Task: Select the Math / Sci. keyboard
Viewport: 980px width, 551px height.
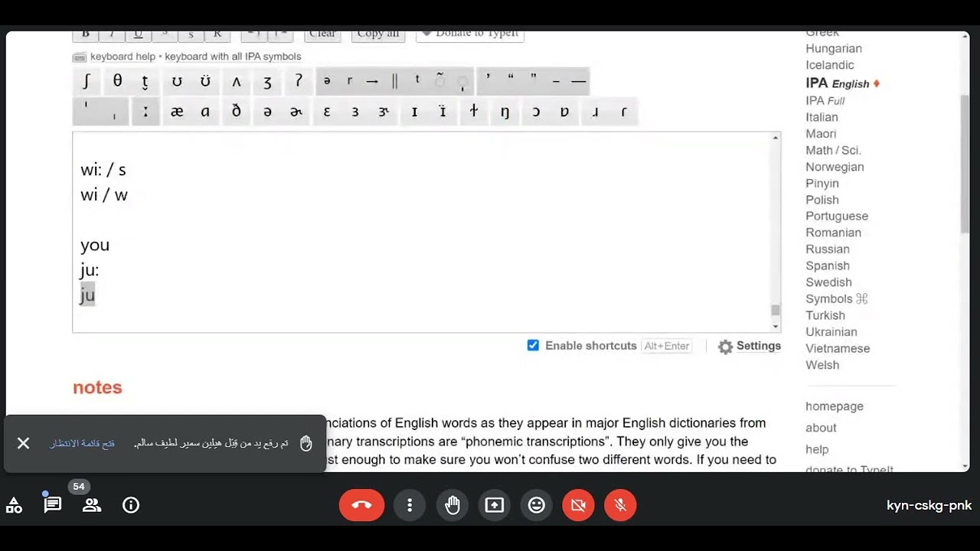Action: (833, 150)
